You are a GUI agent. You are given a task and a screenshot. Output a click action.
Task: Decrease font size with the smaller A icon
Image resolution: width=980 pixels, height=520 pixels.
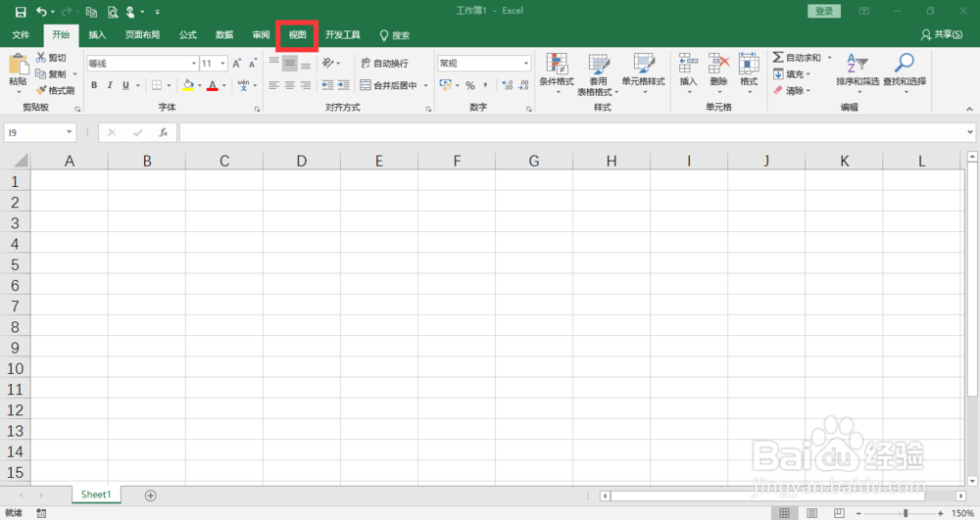click(x=253, y=63)
